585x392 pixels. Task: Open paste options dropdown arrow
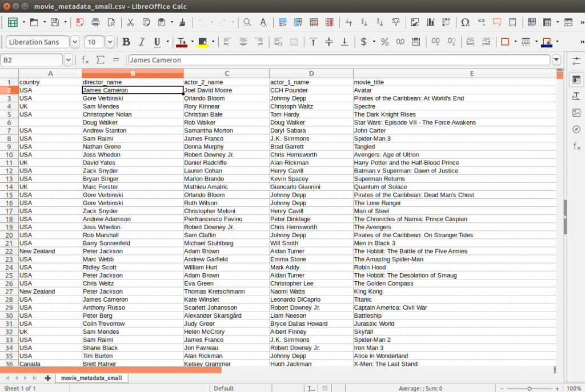pos(172,22)
